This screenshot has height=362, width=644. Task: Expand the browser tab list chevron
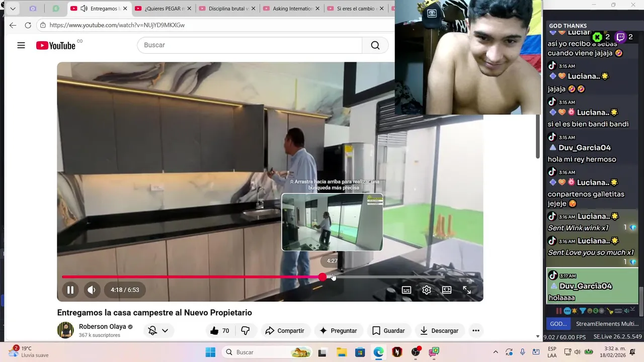13,9
